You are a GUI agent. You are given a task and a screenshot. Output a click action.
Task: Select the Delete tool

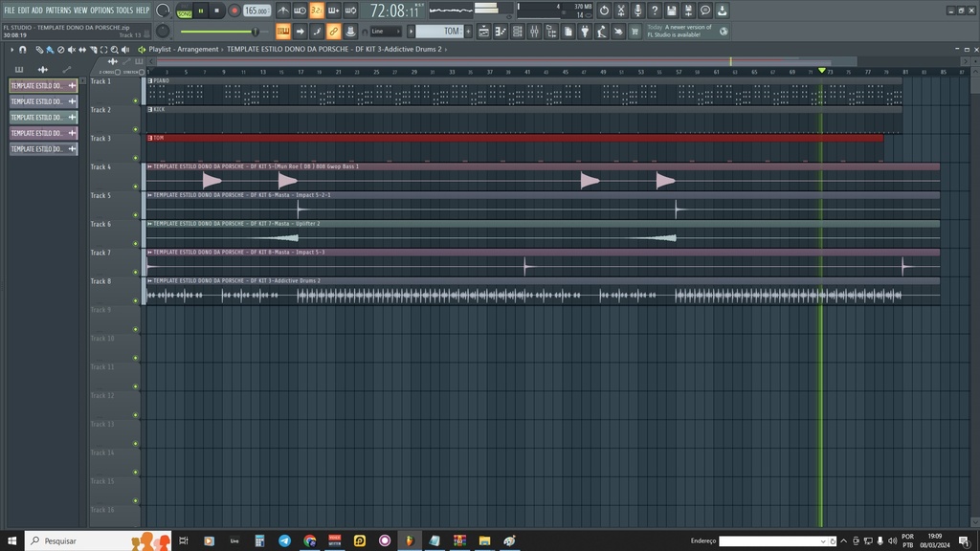(60, 50)
